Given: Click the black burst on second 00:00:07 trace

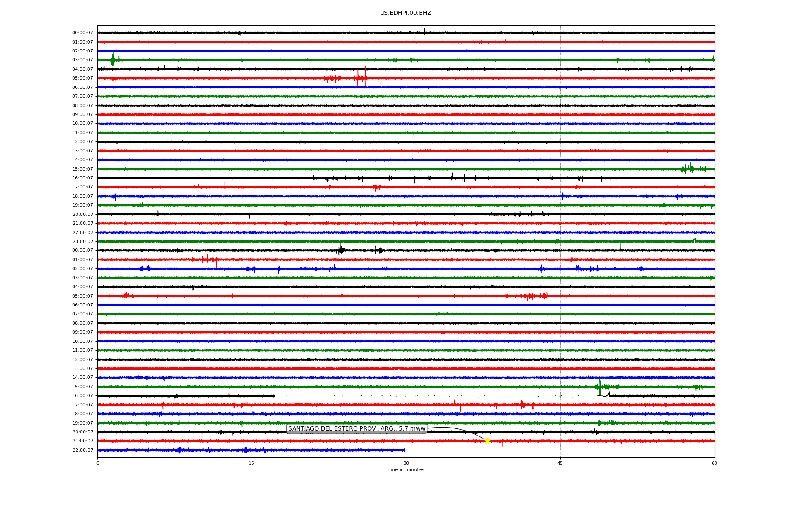Looking at the screenshot, I should coord(340,250).
